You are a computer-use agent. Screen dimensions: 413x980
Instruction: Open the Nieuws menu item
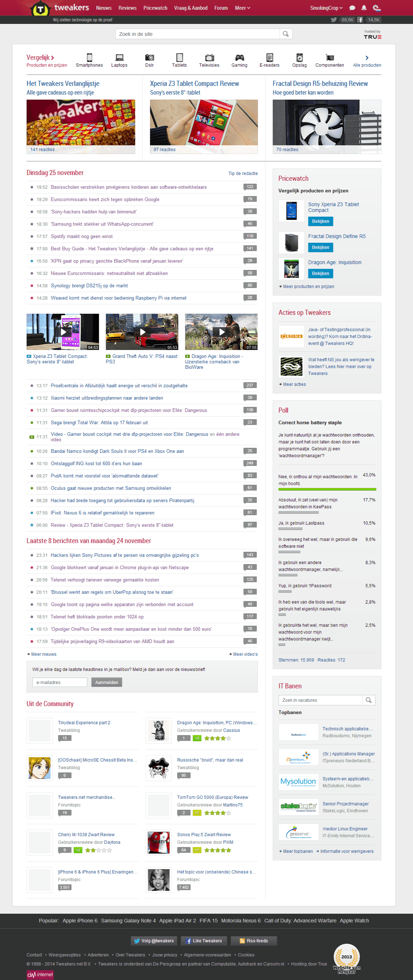pyautogui.click(x=104, y=8)
